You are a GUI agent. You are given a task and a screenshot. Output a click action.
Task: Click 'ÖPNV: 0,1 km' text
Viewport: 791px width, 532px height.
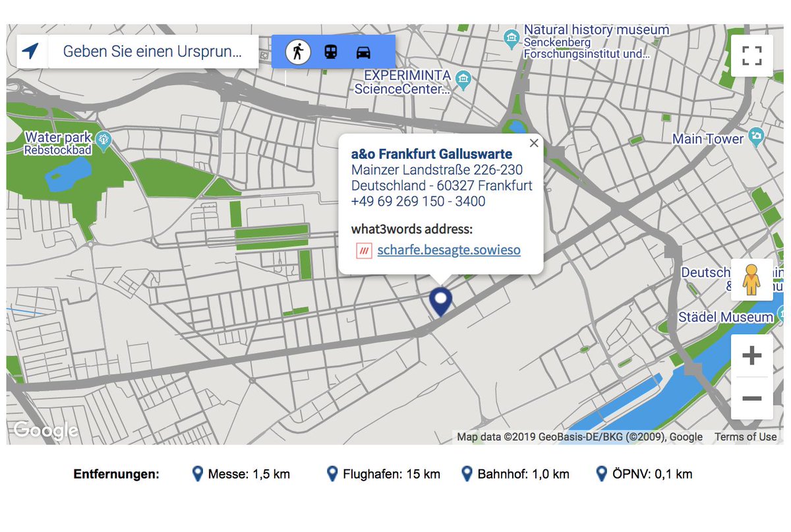(653, 474)
